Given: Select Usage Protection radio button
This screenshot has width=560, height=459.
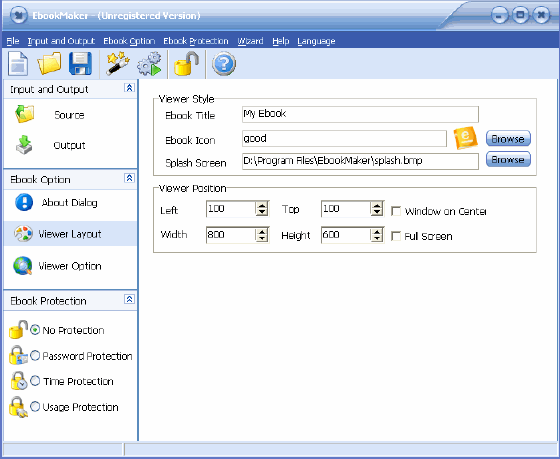Looking at the screenshot, I should [x=35, y=406].
